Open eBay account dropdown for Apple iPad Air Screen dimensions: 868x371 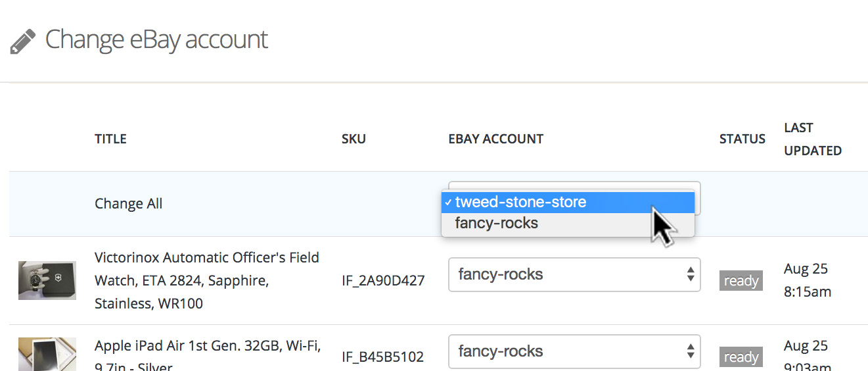[x=574, y=351]
